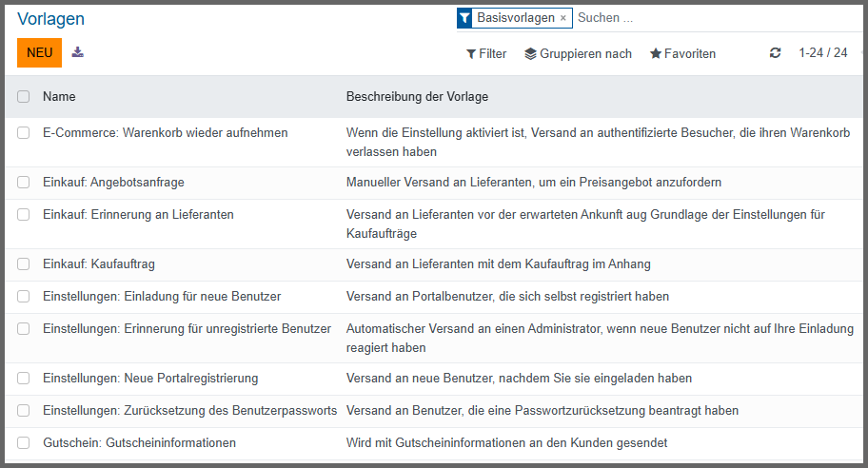Open the Favoriten dropdown
Image resolution: width=868 pixels, height=468 pixels.
pos(682,53)
